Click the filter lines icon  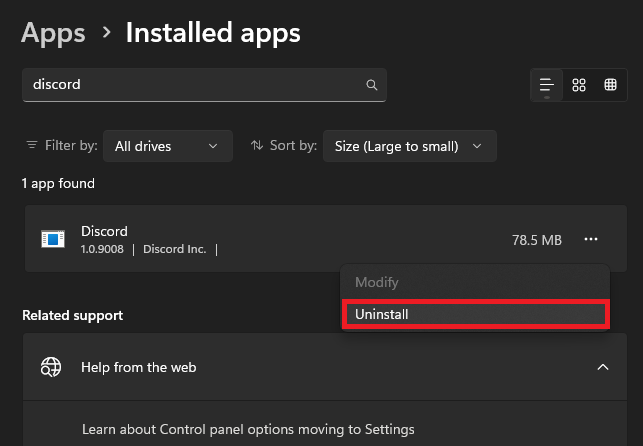tap(32, 145)
